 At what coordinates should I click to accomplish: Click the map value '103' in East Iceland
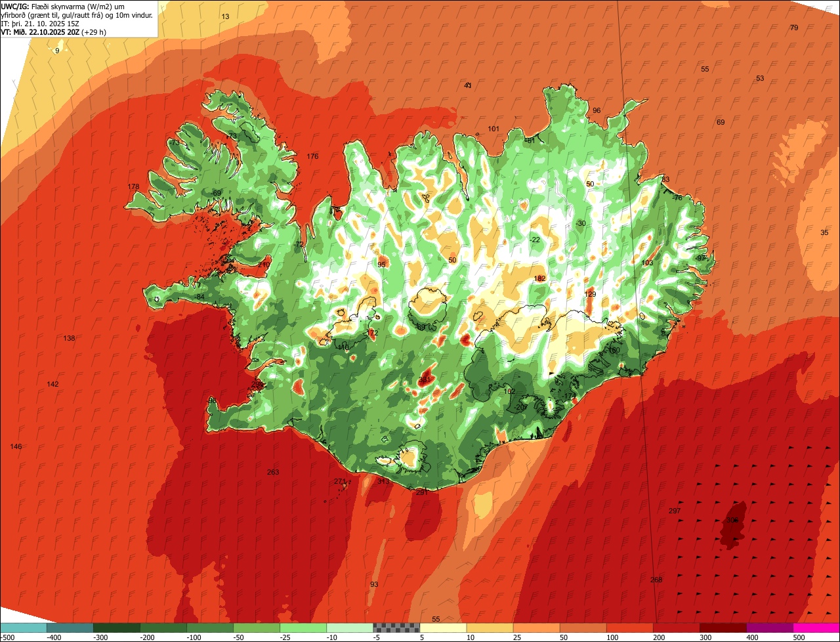(x=647, y=263)
